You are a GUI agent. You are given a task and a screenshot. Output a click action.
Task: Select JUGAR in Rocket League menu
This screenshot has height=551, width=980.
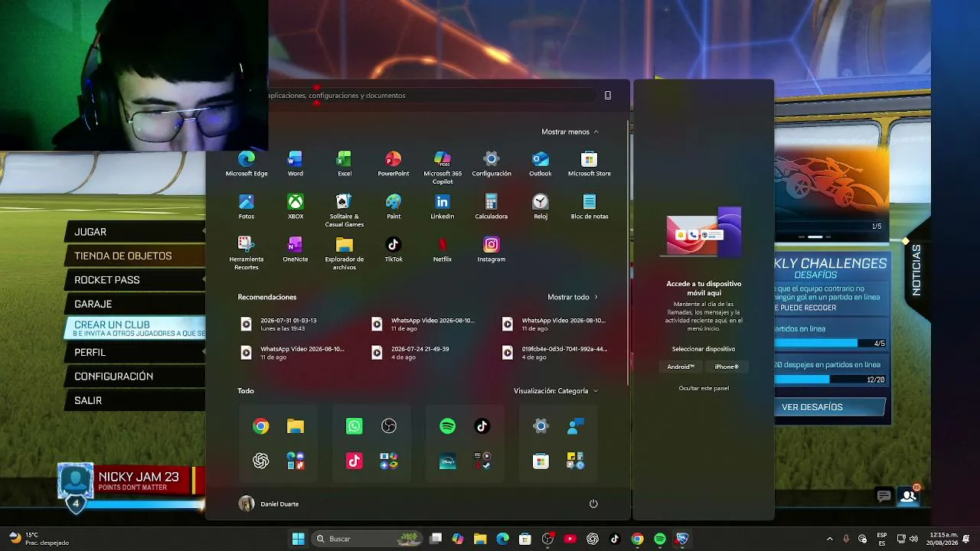(x=136, y=232)
